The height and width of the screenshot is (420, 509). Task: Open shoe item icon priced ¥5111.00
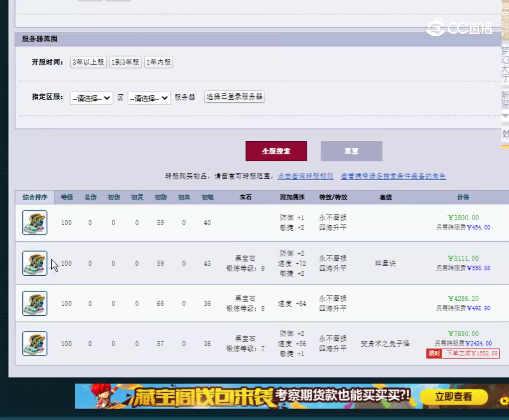[35, 263]
